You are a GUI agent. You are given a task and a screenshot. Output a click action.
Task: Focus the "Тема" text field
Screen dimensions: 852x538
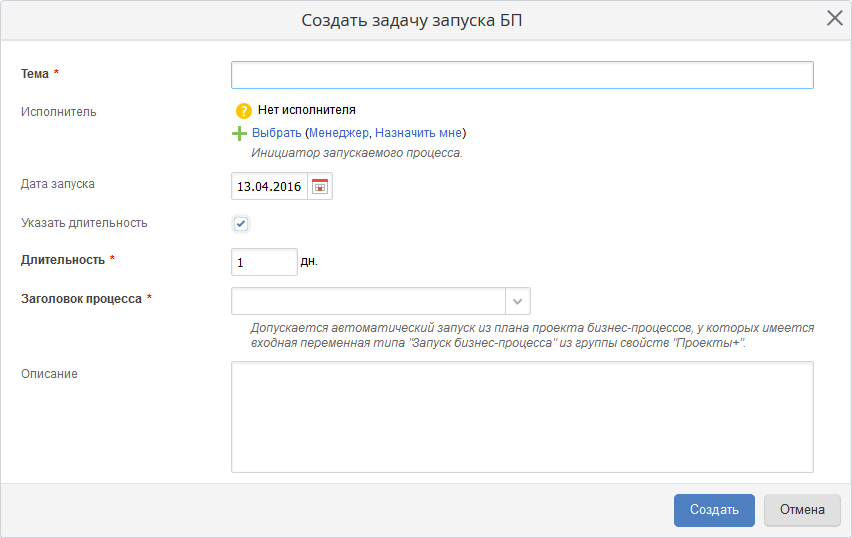521,75
